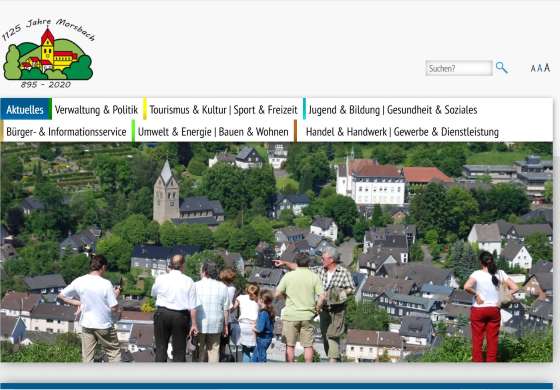Open the Aktuelles menu item

[25, 109]
